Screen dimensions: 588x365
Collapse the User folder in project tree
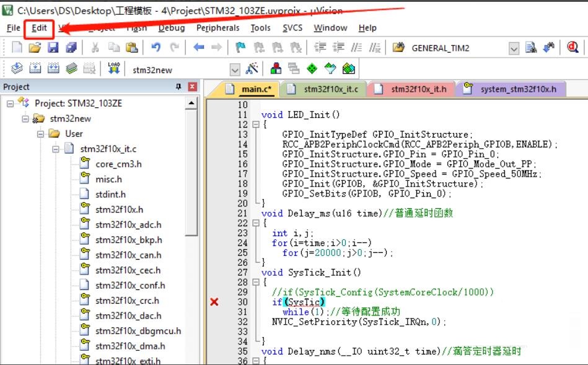tap(41, 134)
